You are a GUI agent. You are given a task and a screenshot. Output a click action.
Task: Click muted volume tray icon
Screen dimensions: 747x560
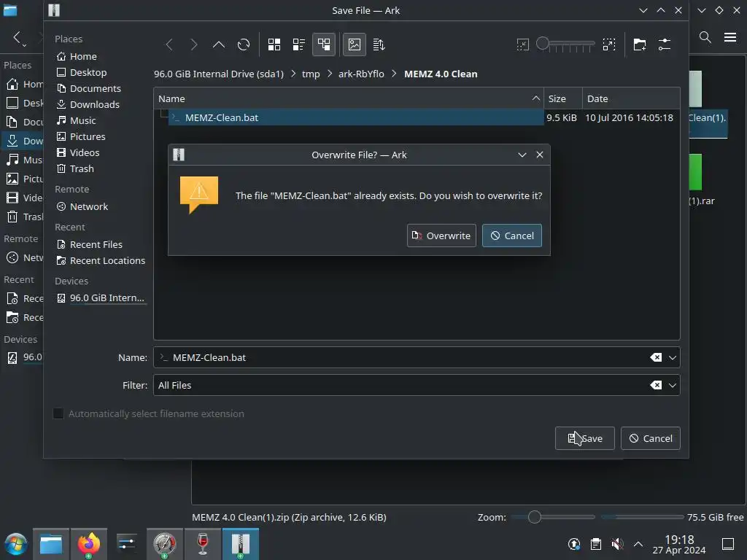click(x=617, y=544)
